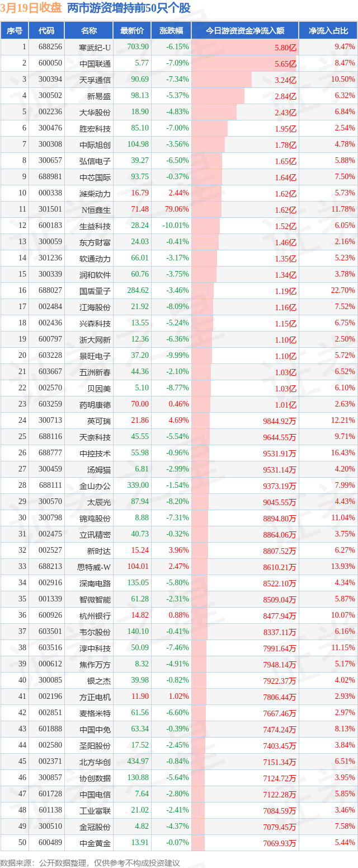The image size is (358, 868).
Task: Click stock name 思特威-W
Action: (x=94, y=567)
